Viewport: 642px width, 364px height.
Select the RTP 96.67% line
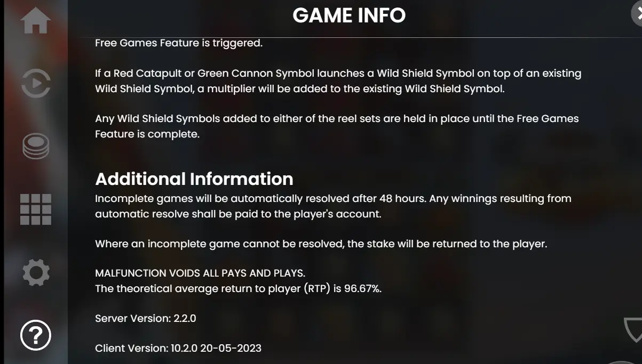click(x=239, y=289)
